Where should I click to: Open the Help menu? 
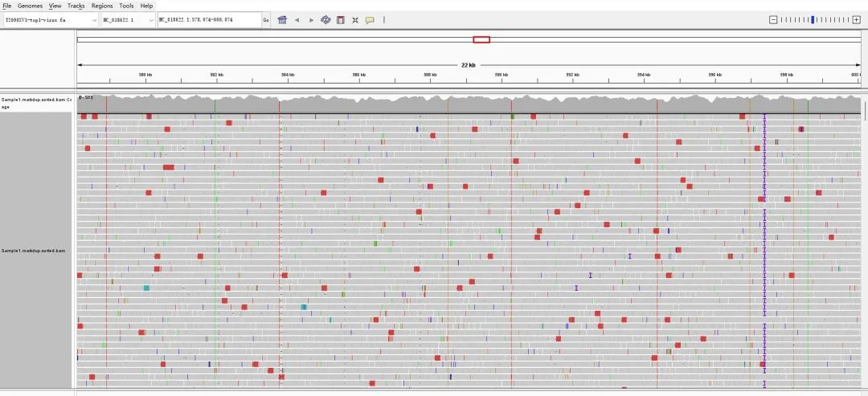[x=147, y=6]
